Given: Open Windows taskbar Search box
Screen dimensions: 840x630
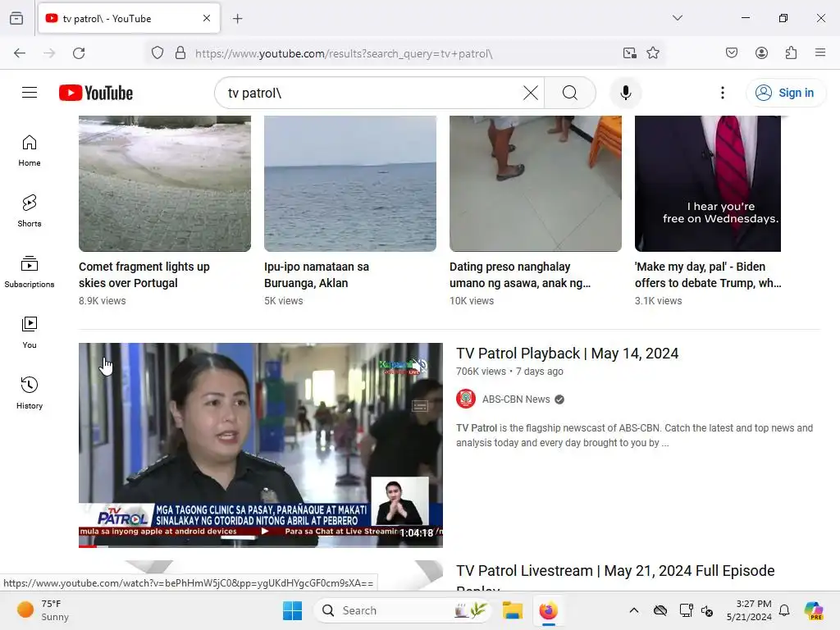Looking at the screenshot, I should point(403,610).
